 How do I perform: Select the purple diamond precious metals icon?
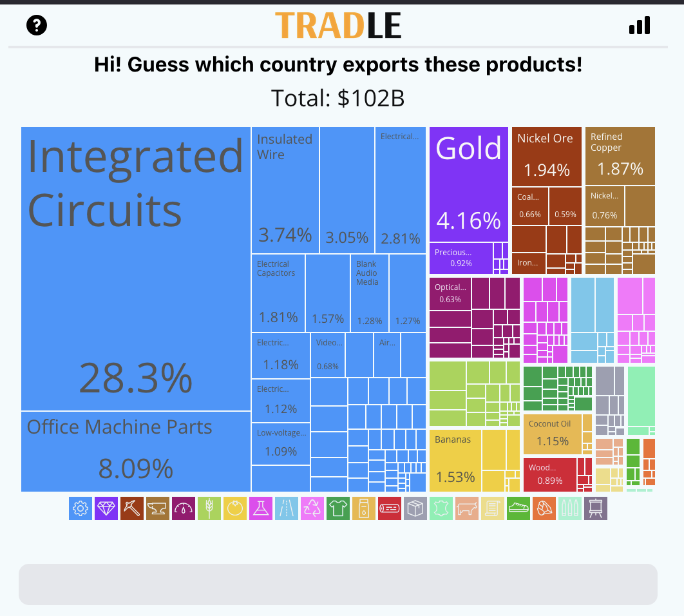click(106, 508)
